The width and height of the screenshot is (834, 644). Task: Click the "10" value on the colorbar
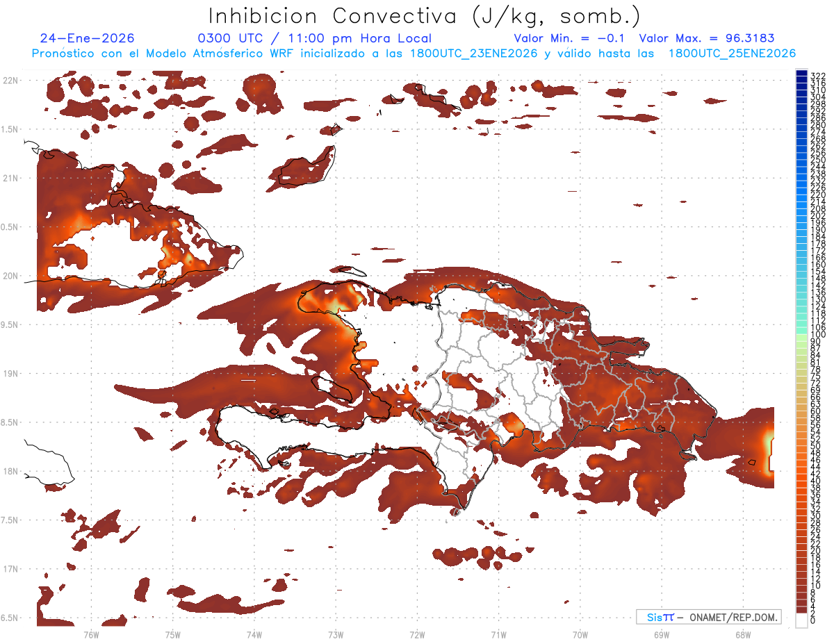click(x=816, y=586)
